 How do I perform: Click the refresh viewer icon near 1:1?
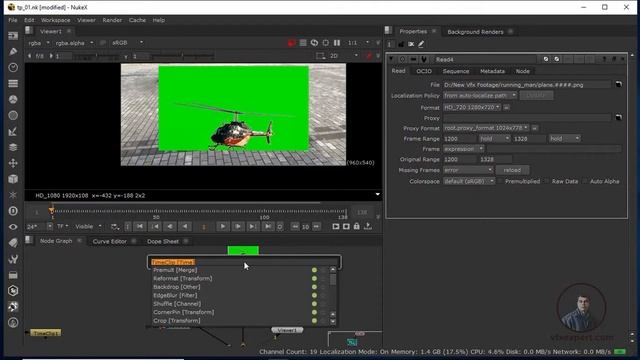coord(314,43)
